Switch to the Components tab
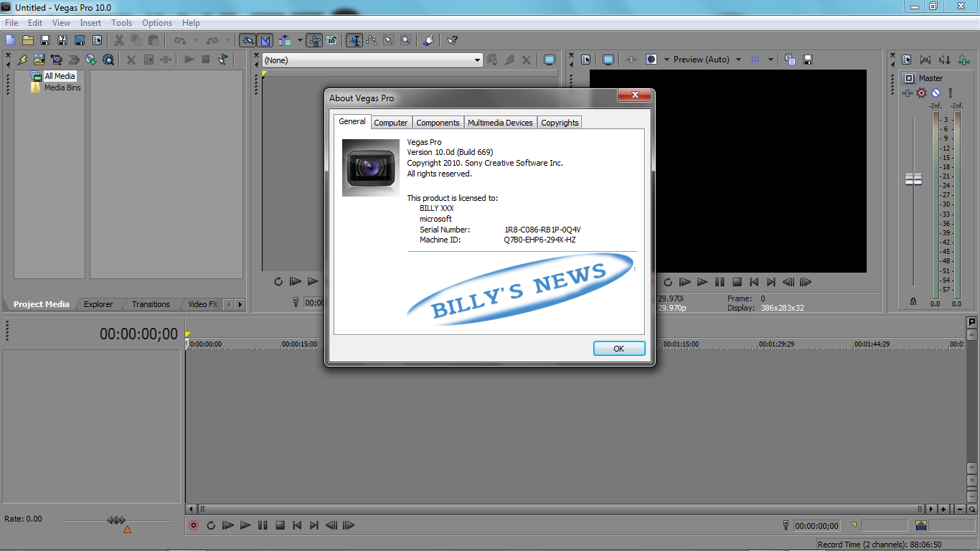 pos(438,123)
